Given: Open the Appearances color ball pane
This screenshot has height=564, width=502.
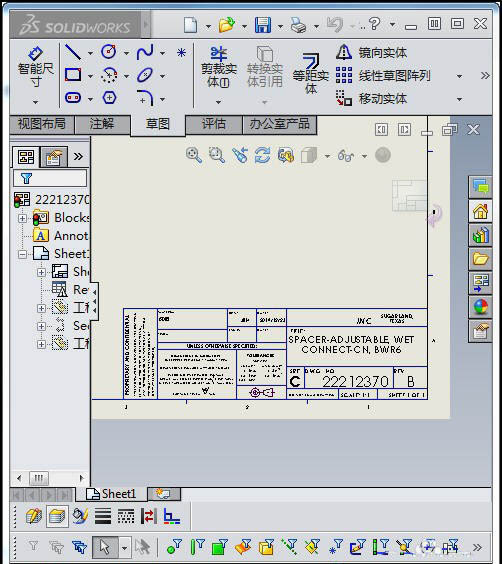Looking at the screenshot, I should pos(480,306).
